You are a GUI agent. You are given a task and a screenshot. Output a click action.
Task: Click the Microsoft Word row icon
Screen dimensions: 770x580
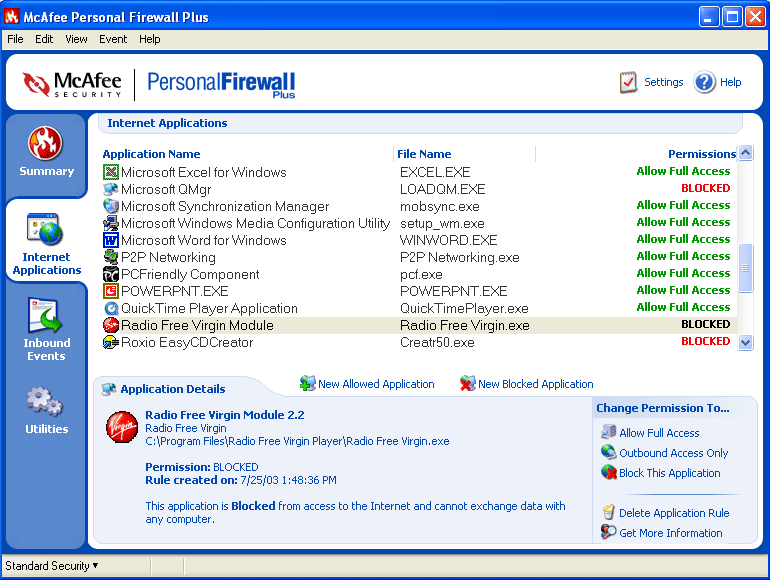pos(111,240)
